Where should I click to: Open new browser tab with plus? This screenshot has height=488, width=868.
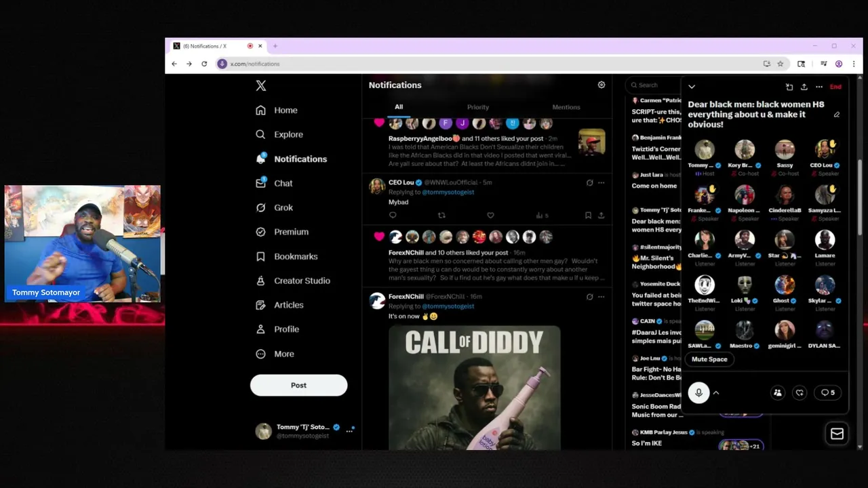tap(275, 46)
